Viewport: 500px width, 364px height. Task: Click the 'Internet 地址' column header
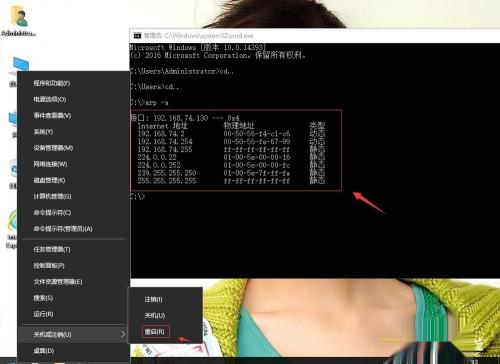click(x=162, y=126)
